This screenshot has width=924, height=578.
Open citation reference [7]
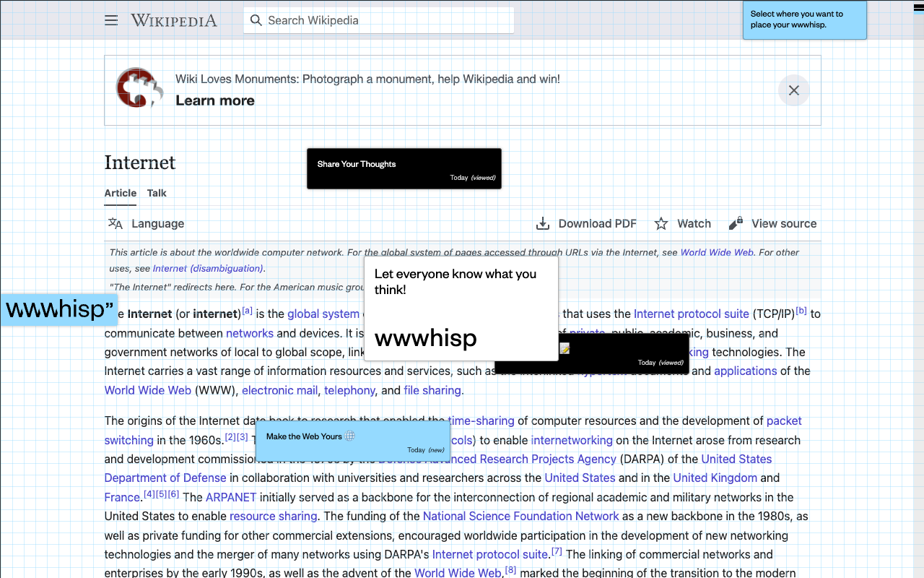point(557,551)
